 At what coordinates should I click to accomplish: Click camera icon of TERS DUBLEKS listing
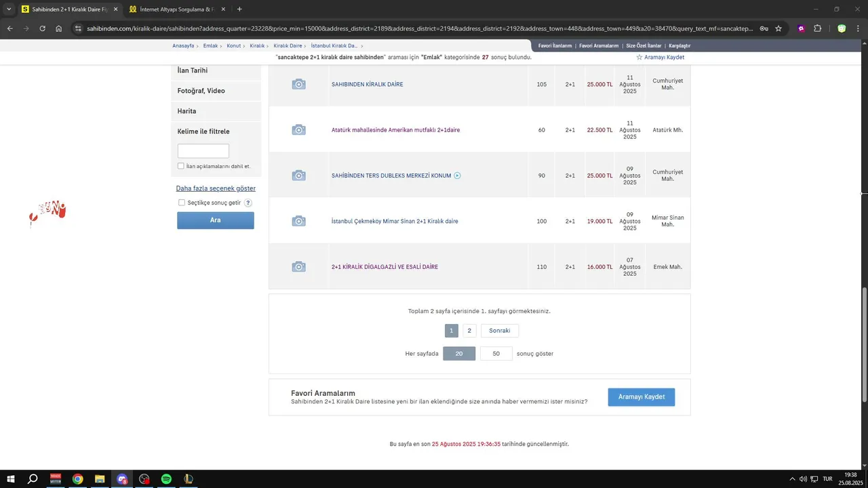tap(298, 176)
